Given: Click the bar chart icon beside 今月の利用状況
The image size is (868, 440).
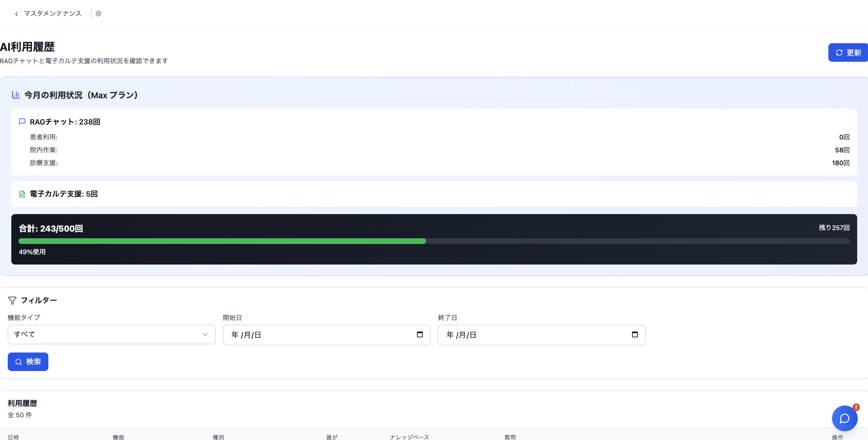Looking at the screenshot, I should point(16,95).
